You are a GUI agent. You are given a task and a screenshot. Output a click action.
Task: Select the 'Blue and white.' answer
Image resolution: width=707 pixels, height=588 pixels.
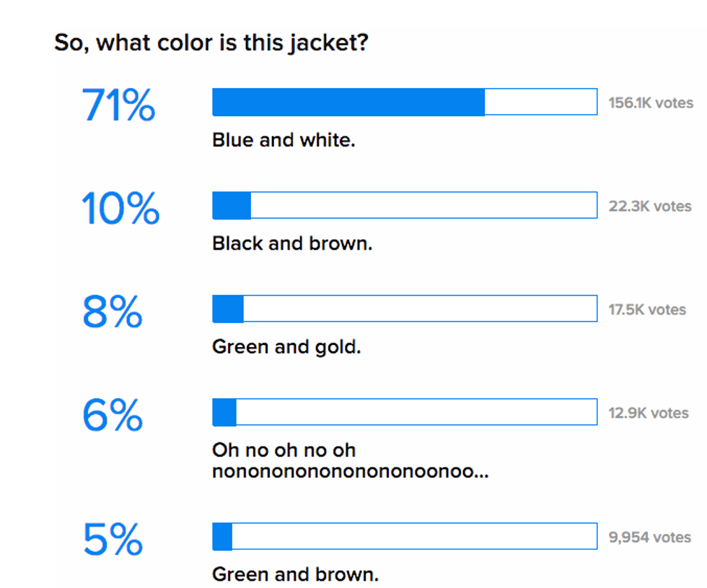[284, 140]
